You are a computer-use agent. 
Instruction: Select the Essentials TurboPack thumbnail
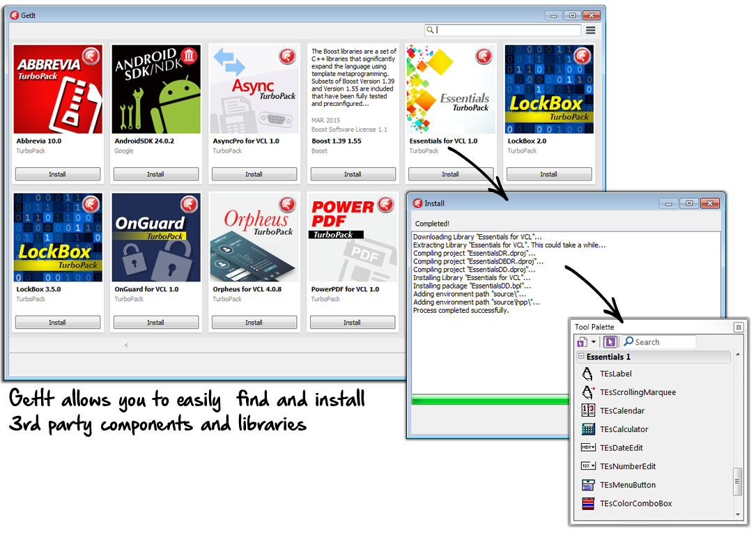pyautogui.click(x=451, y=89)
